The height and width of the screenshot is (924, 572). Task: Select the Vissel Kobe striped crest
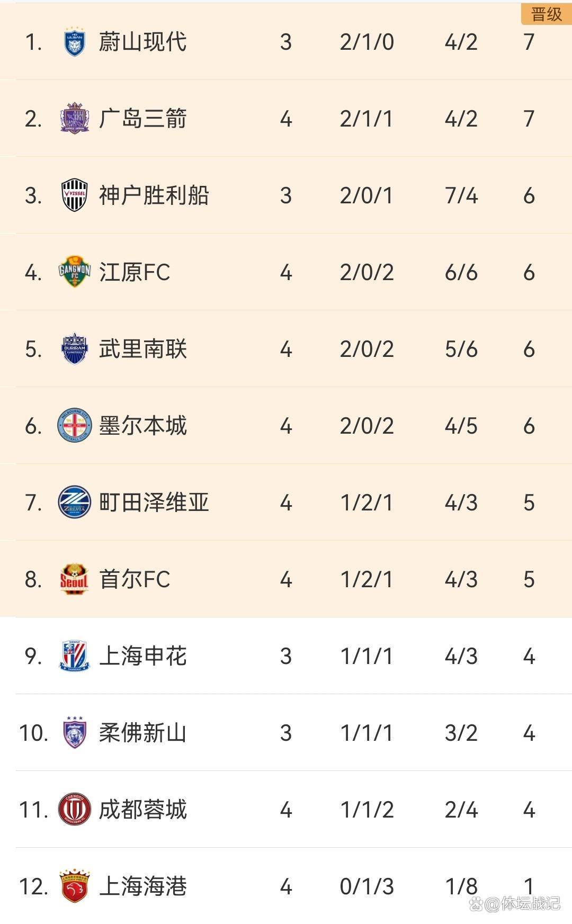coord(74,195)
